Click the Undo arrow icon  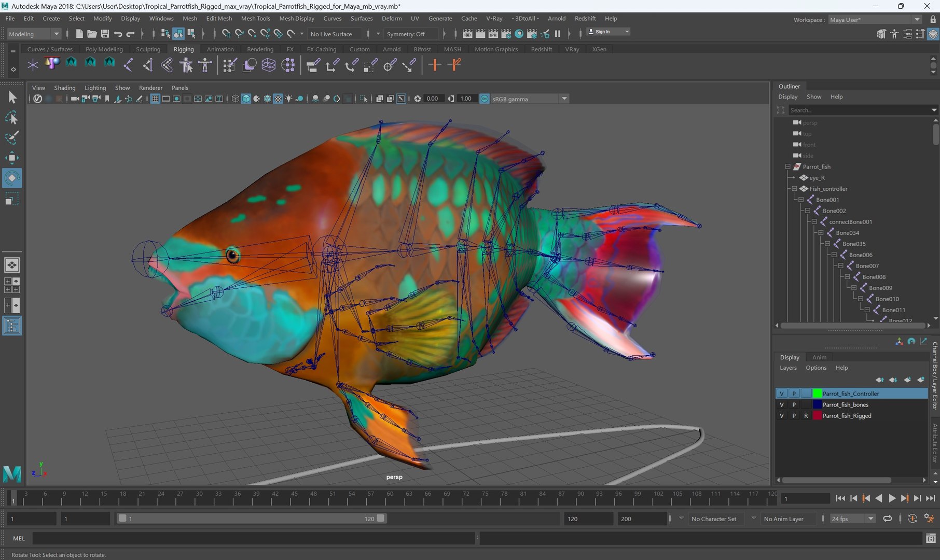pos(118,34)
